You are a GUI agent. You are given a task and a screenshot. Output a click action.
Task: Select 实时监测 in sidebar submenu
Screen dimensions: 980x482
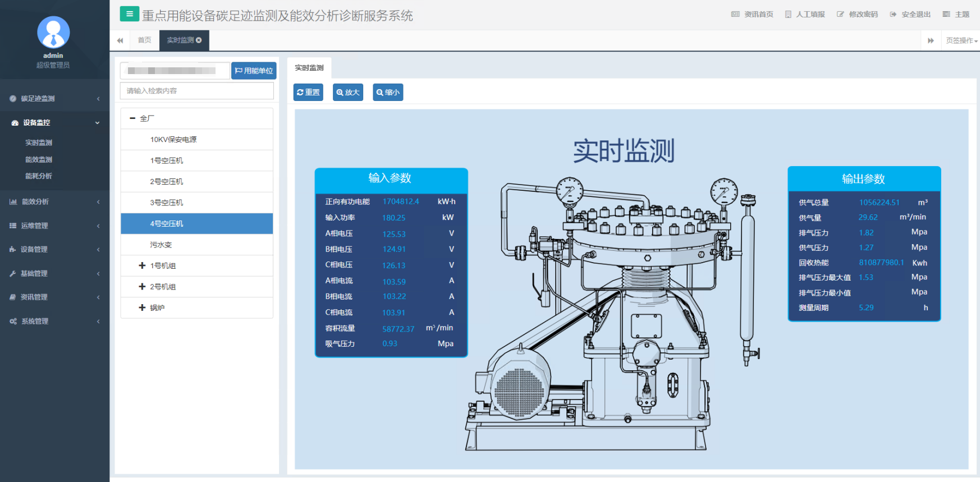click(39, 143)
